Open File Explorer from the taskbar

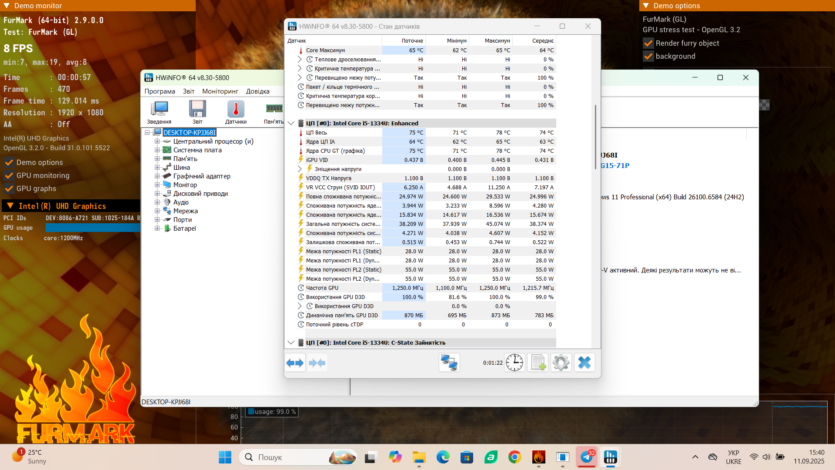click(419, 457)
